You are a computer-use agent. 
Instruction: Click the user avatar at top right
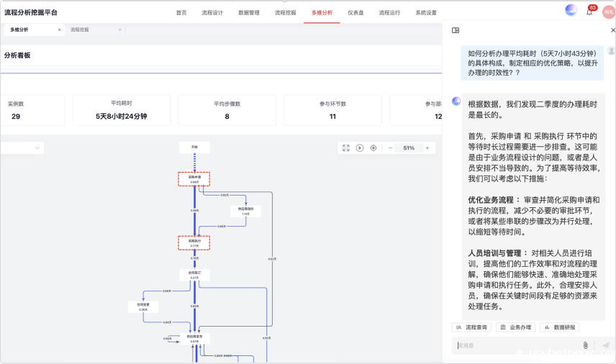[608, 12]
